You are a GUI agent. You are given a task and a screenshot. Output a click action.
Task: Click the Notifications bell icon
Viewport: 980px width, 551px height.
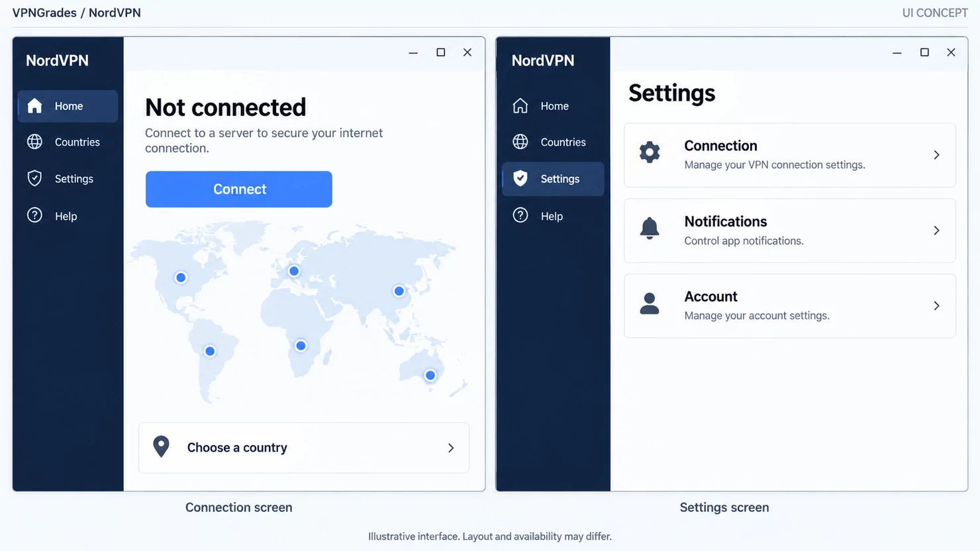point(650,228)
